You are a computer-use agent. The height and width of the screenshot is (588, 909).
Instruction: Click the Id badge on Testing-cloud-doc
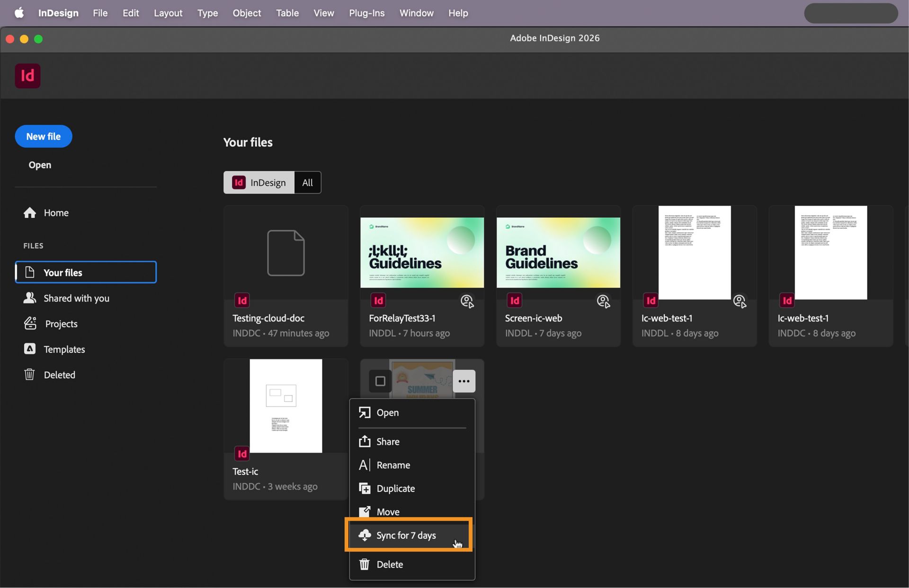[x=242, y=300]
